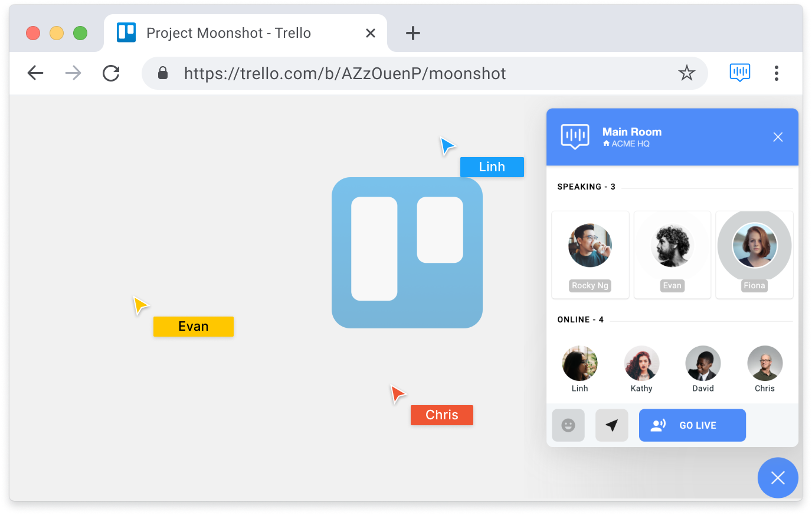The image size is (812, 515).
Task: Maximize the window with green button
Action: pos(80,33)
